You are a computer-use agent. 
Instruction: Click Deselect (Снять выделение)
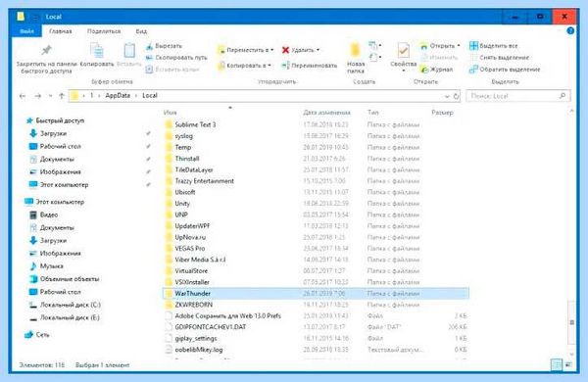pos(500,58)
